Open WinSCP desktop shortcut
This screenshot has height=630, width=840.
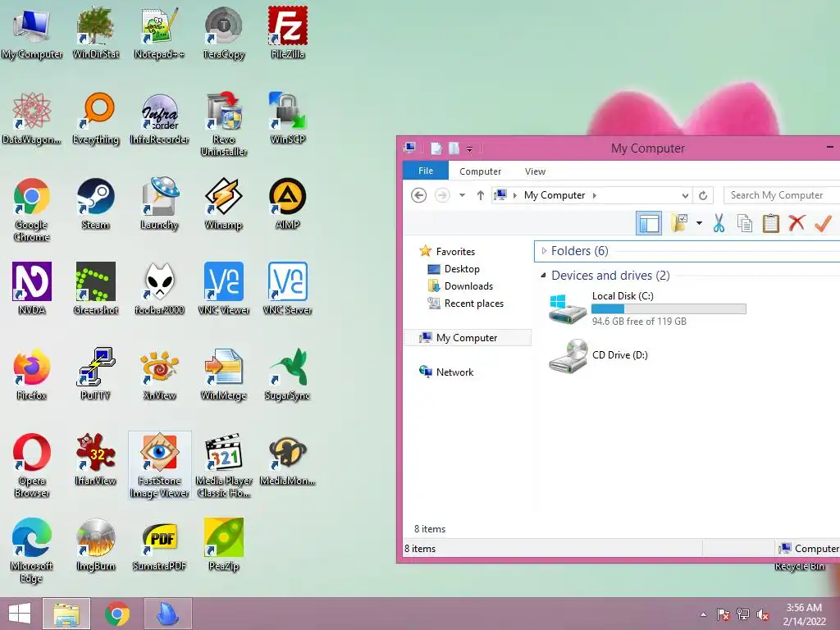[x=288, y=118]
